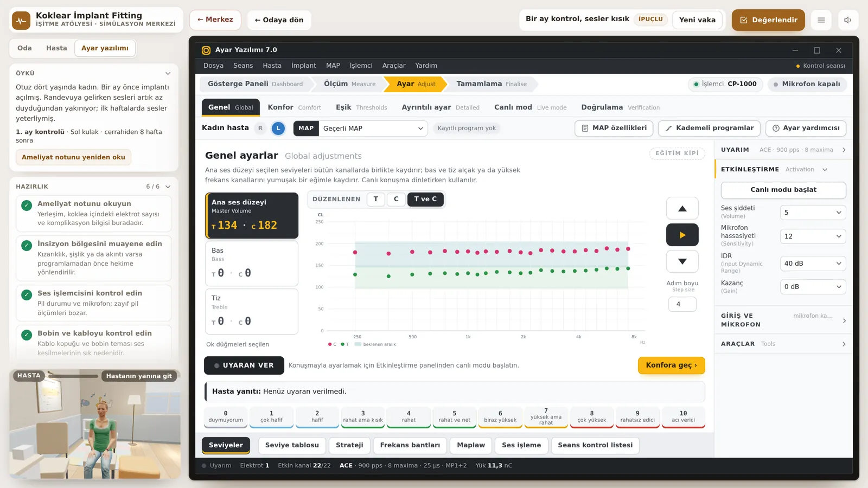Viewport: 868px width, 488px height.
Task: Click the Koklear İmplant Fitting logo icon
Action: 21,20
